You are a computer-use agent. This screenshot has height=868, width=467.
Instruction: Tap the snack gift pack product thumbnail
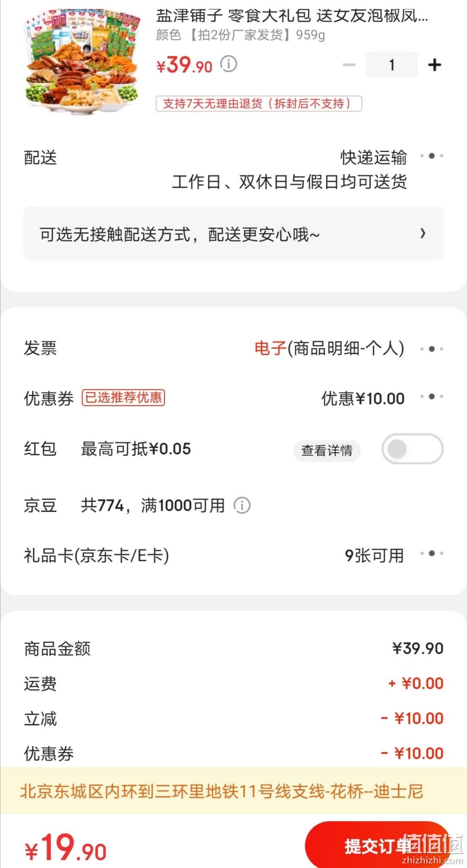[83, 61]
